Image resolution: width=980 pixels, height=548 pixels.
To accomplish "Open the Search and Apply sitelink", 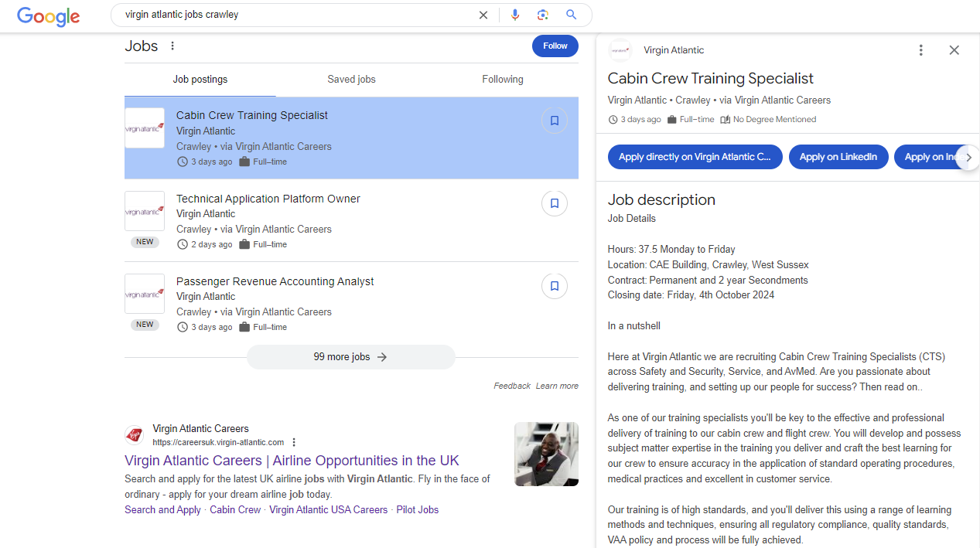I will click(162, 509).
